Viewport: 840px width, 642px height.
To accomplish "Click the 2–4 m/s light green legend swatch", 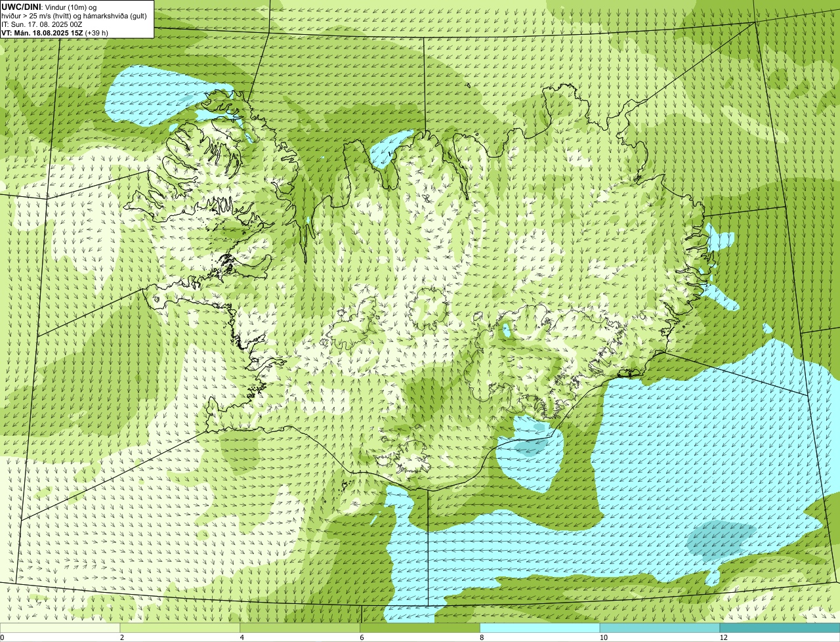I will tap(180, 628).
